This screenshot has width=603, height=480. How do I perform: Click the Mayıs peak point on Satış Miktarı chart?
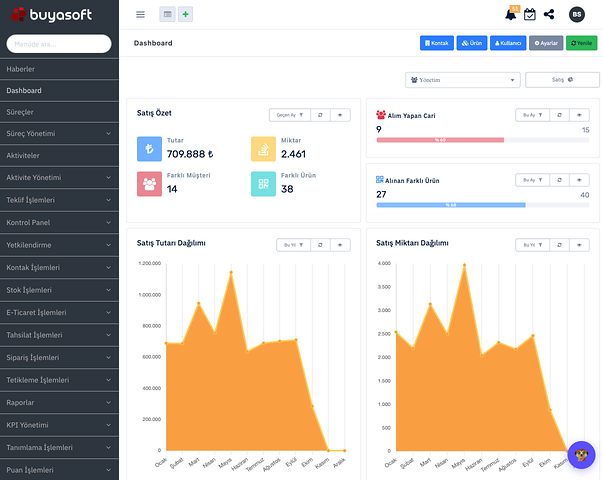[x=465, y=265]
